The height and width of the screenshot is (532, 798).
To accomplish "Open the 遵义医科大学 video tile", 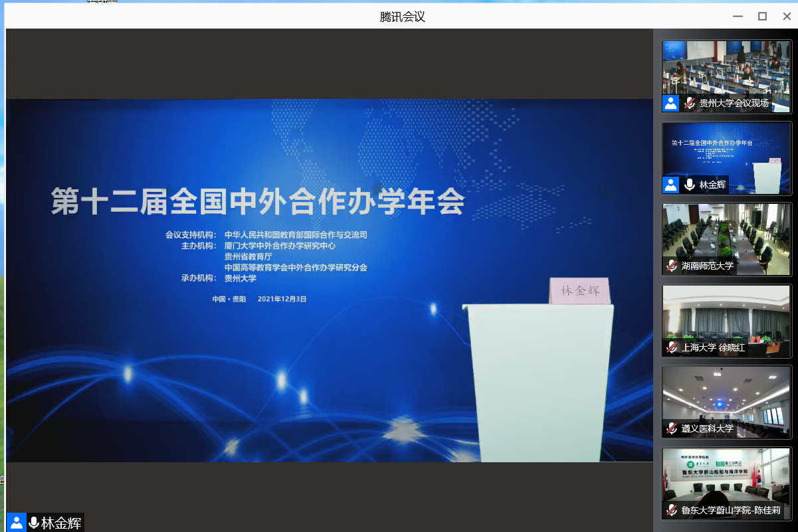I will pos(726,395).
